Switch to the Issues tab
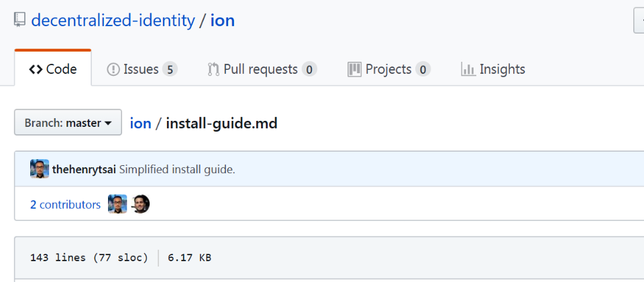The height and width of the screenshot is (282, 644). pos(142,69)
